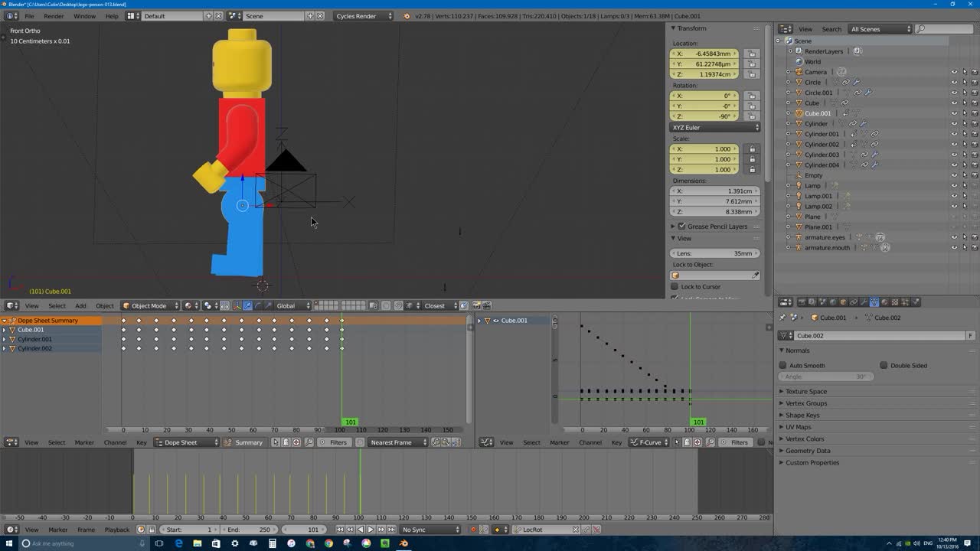
Task: Open the Material properties tab sphere icon
Action: [x=884, y=302]
